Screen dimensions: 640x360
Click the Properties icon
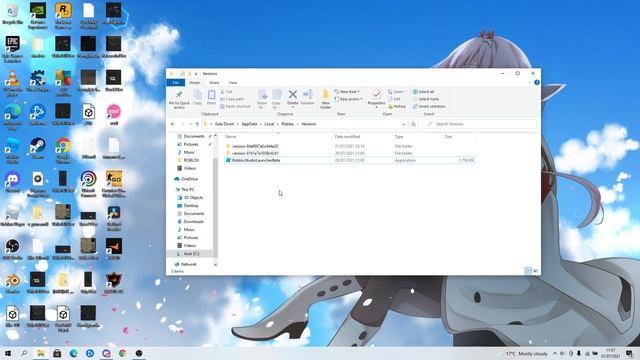click(376, 95)
